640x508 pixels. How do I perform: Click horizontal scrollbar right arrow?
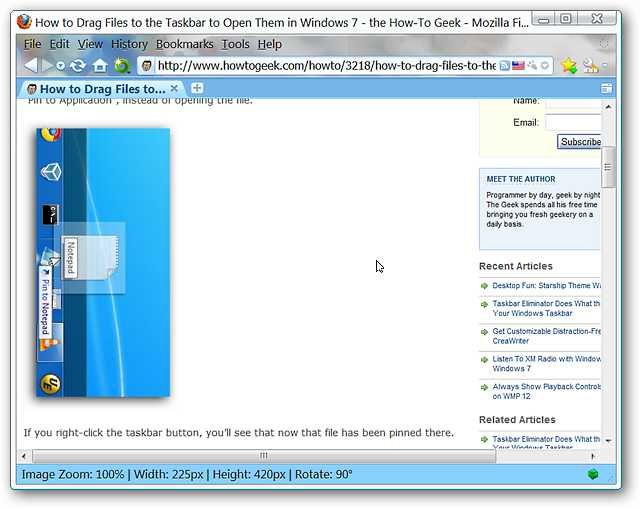tap(593, 456)
